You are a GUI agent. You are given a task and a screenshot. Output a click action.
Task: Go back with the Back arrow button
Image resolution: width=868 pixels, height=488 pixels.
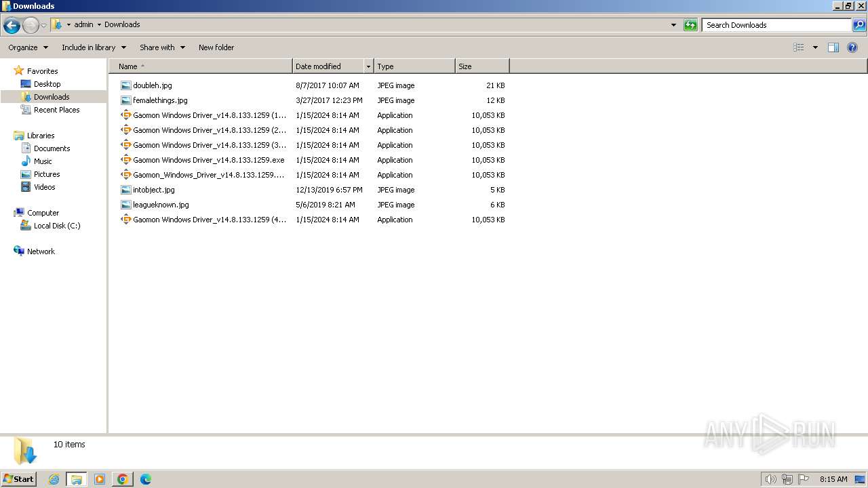pyautogui.click(x=12, y=26)
